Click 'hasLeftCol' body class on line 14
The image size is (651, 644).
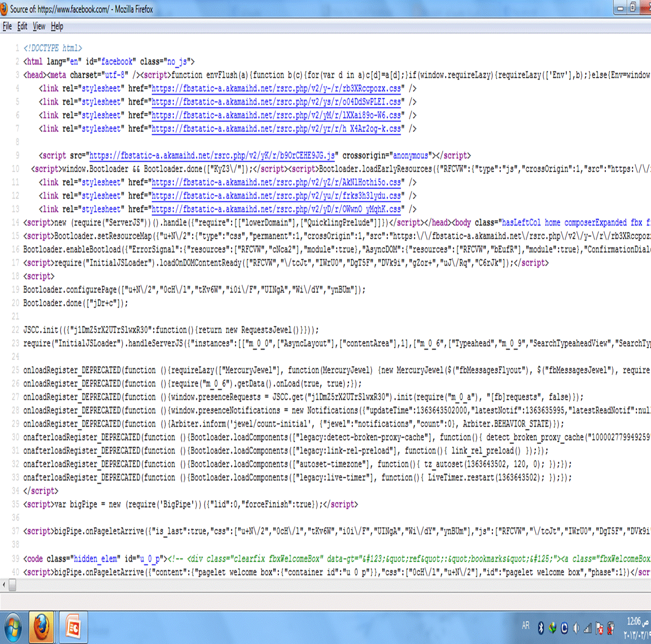[521, 222]
